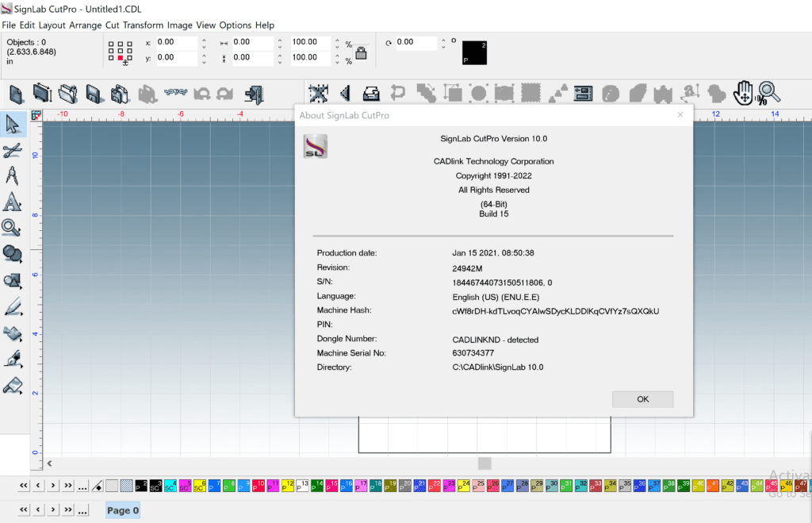The image size is (812, 523).
Task: Select the arrow selection tool
Action: pyautogui.click(x=13, y=124)
